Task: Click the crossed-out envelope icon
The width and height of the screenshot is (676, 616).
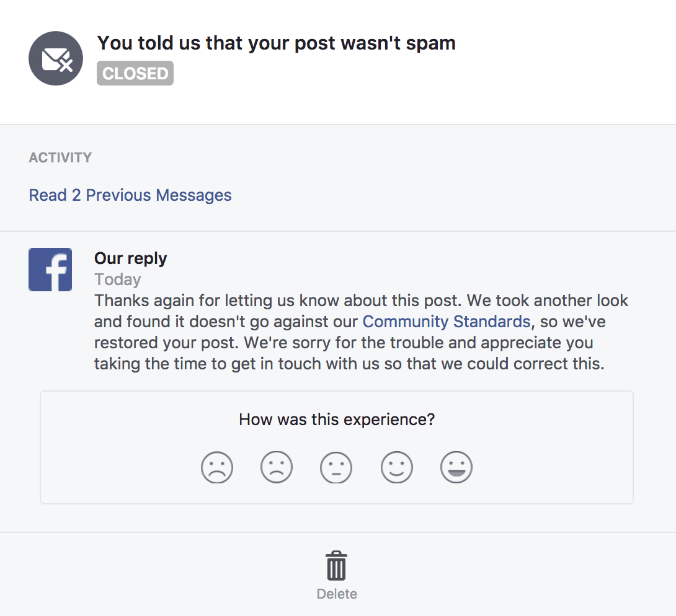Action: [56, 58]
